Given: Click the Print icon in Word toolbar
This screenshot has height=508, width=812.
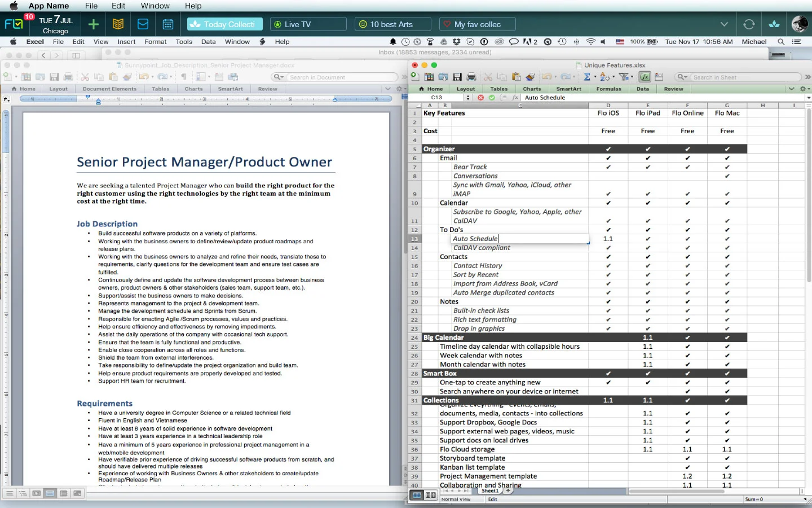Looking at the screenshot, I should [68, 77].
